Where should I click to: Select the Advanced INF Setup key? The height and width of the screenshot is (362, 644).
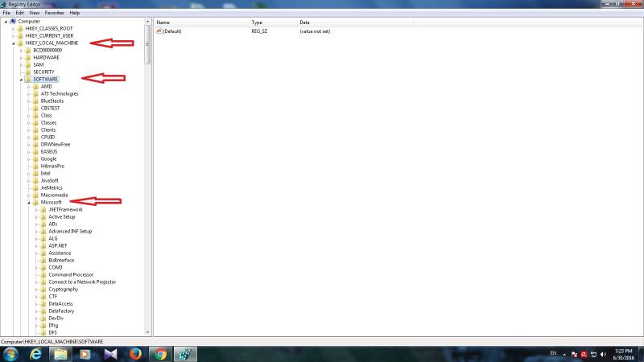coord(70,232)
